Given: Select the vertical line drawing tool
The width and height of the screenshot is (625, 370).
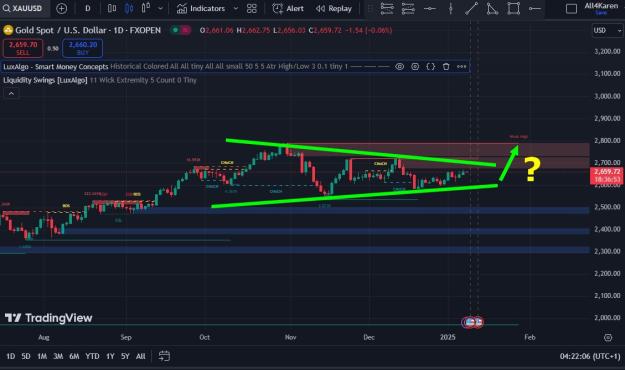Looking at the screenshot, I should (x=451, y=8).
